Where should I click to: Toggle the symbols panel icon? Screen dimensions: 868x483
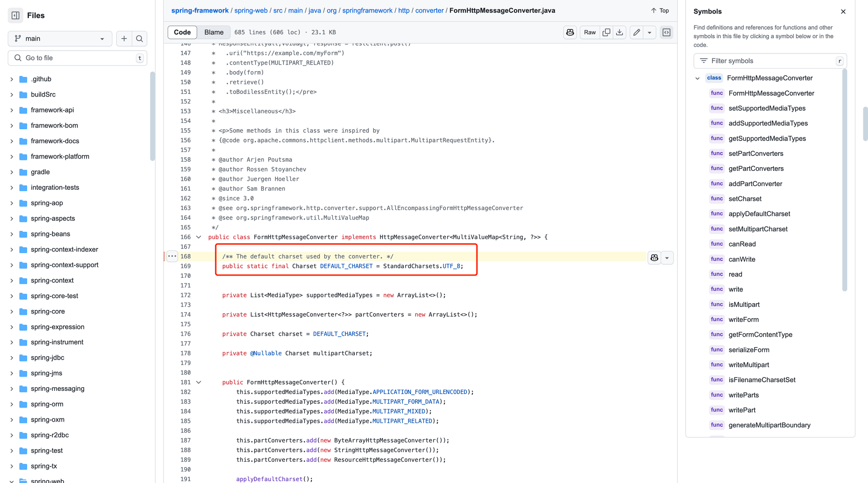pyautogui.click(x=666, y=33)
